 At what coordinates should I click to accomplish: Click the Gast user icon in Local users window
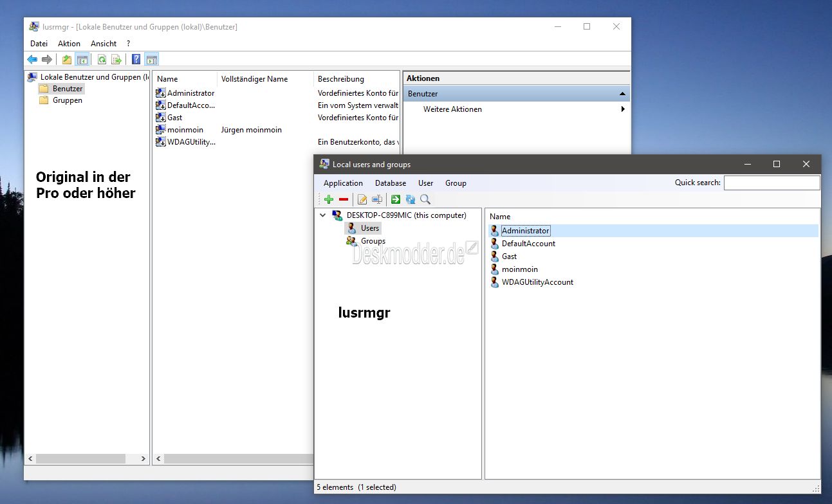pos(494,256)
